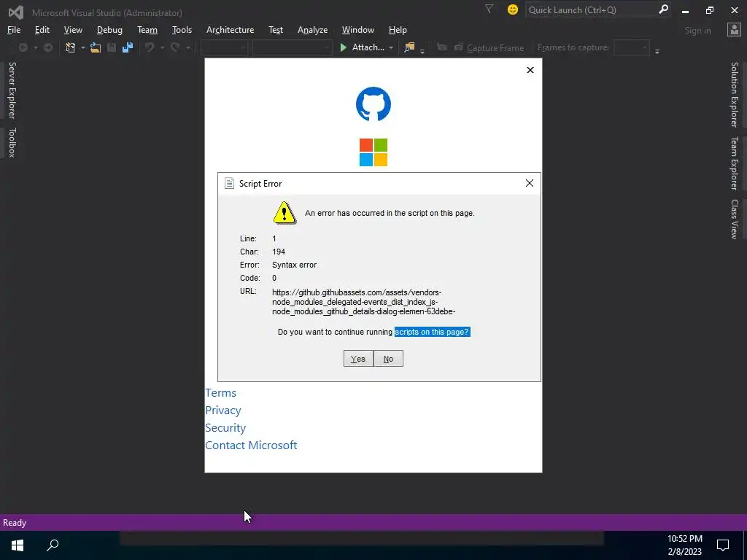
Task: Follow the Security link
Action: (x=225, y=427)
